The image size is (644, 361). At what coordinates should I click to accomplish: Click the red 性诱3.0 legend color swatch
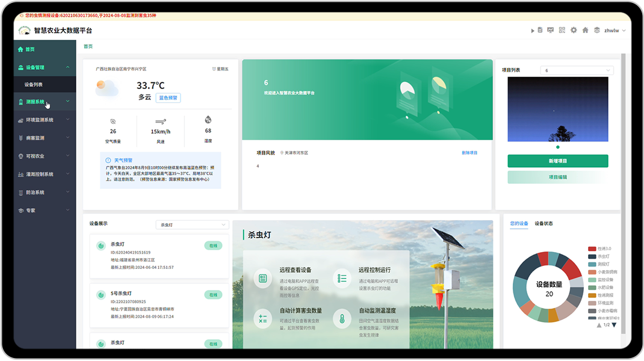(x=592, y=248)
